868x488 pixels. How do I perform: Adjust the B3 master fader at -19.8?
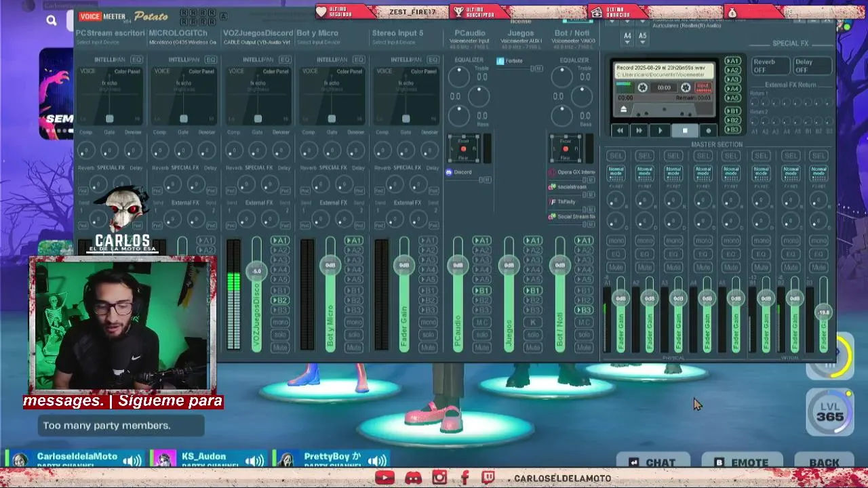tap(823, 312)
